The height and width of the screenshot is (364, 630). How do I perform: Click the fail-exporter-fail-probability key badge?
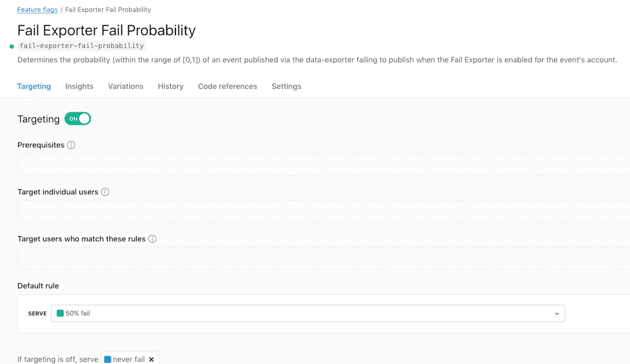pos(81,46)
